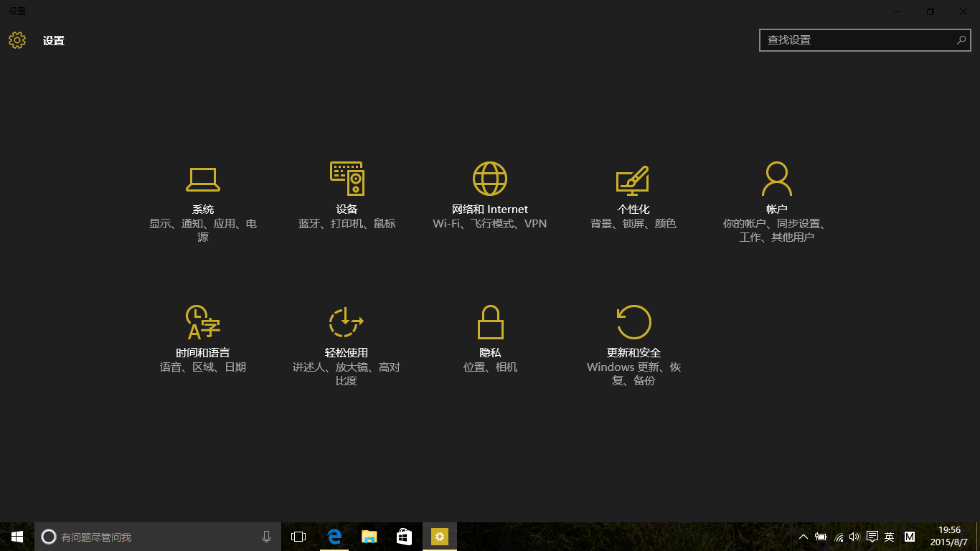This screenshot has height=551, width=980.
Task: Launch Microsoft Edge from taskbar
Action: click(334, 537)
